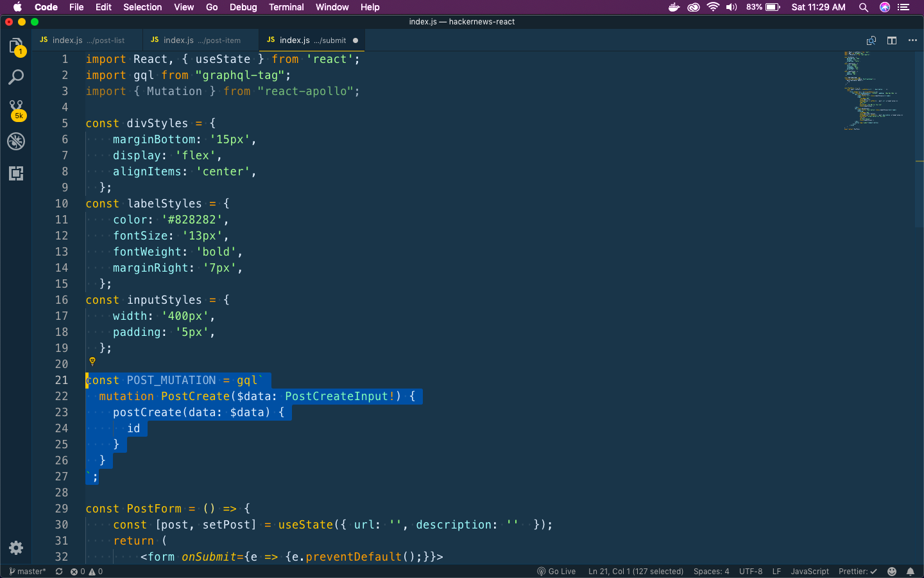Click the Docker whale menu bar icon
Image resolution: width=924 pixels, height=578 pixels.
point(674,7)
